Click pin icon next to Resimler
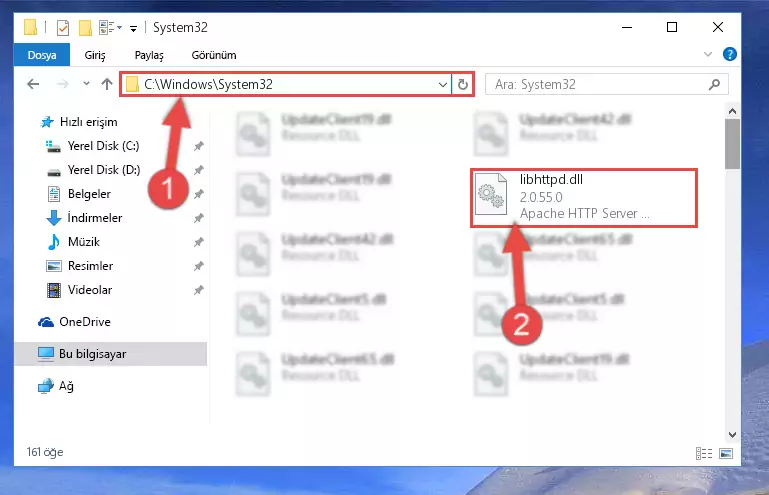The image size is (769, 495). 199,266
